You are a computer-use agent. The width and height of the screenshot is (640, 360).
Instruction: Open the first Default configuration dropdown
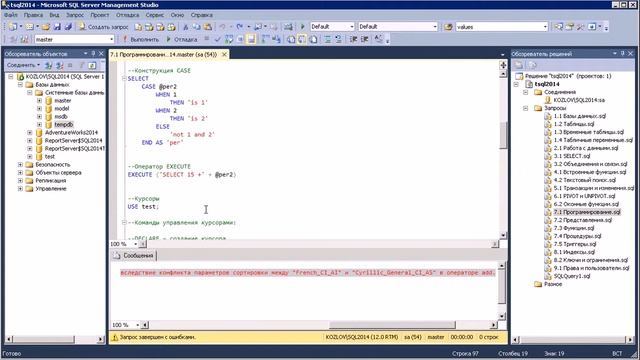pyautogui.click(x=352, y=27)
